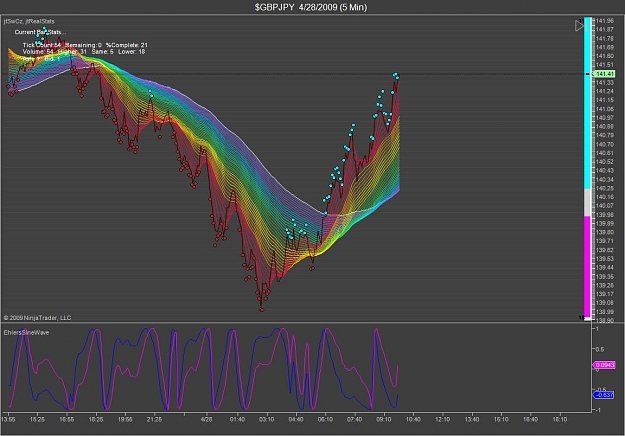Click the blue -0.631 lead sine value marker
Viewport: 625px width, 436px height.
coord(603,395)
